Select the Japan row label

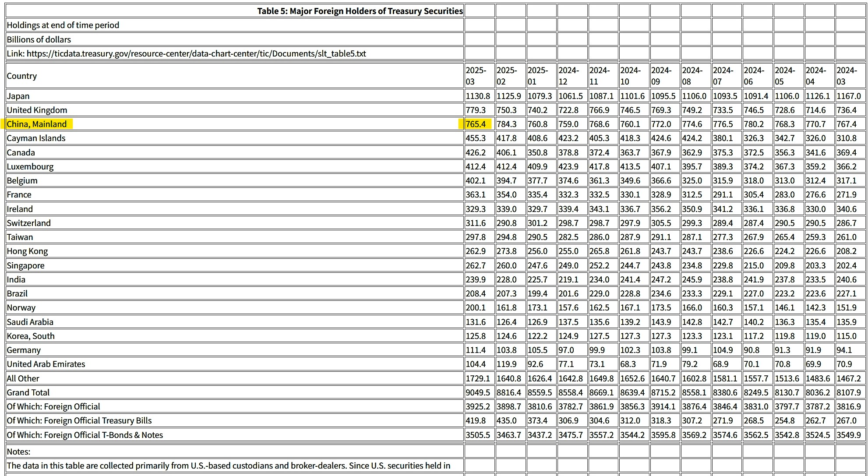point(18,96)
